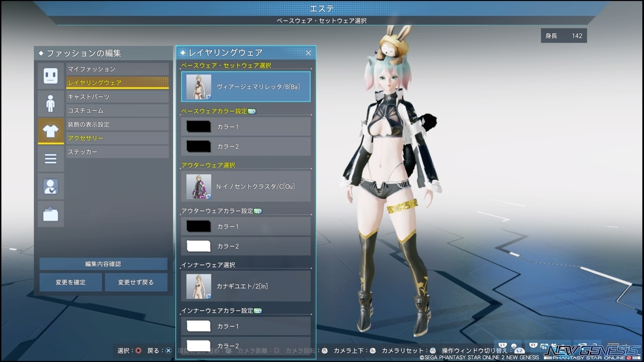Select the fashion T-shirt category icon
Image resolution: width=644 pixels, height=362 pixels.
(50, 131)
